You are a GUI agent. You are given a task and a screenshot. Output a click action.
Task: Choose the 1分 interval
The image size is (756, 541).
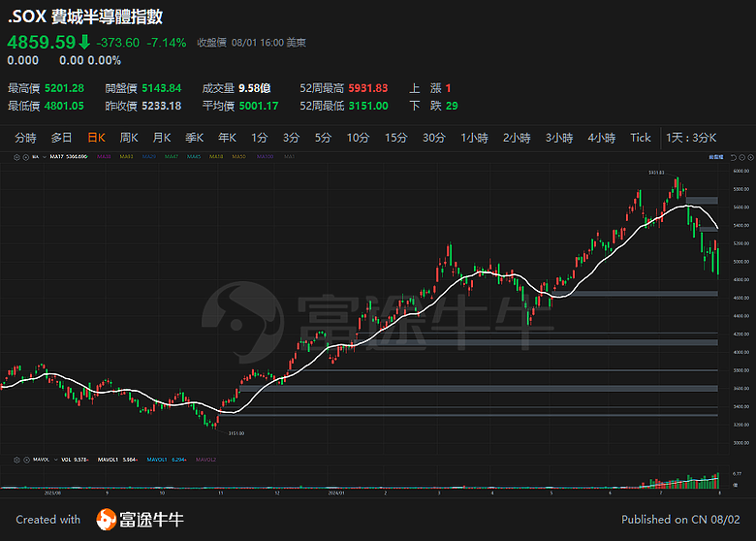pos(259,138)
